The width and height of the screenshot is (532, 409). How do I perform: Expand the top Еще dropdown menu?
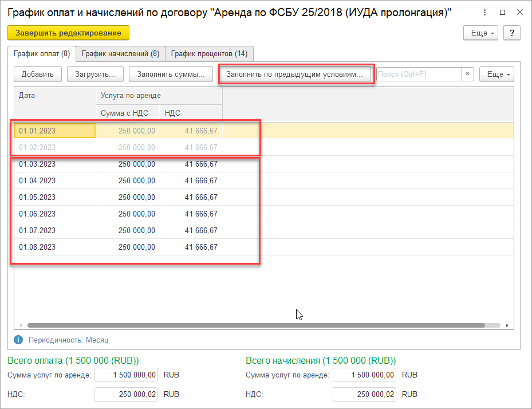tap(480, 33)
